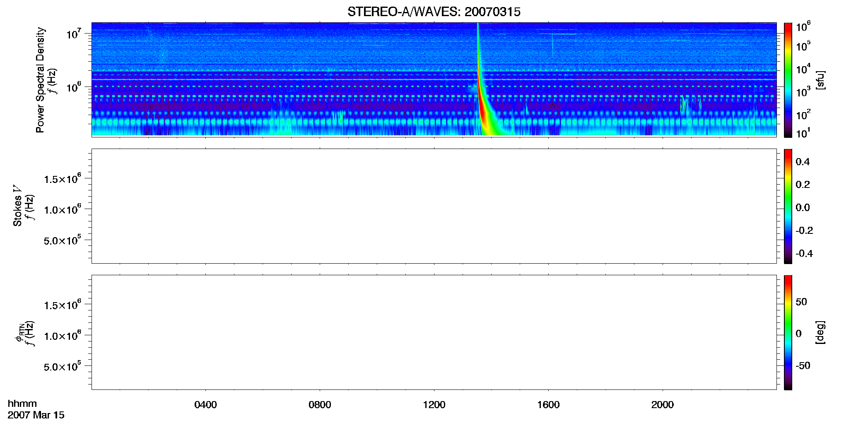The width and height of the screenshot is (868, 447).
Task: Click the empty Stokes V plot panel
Action: [x=434, y=206]
